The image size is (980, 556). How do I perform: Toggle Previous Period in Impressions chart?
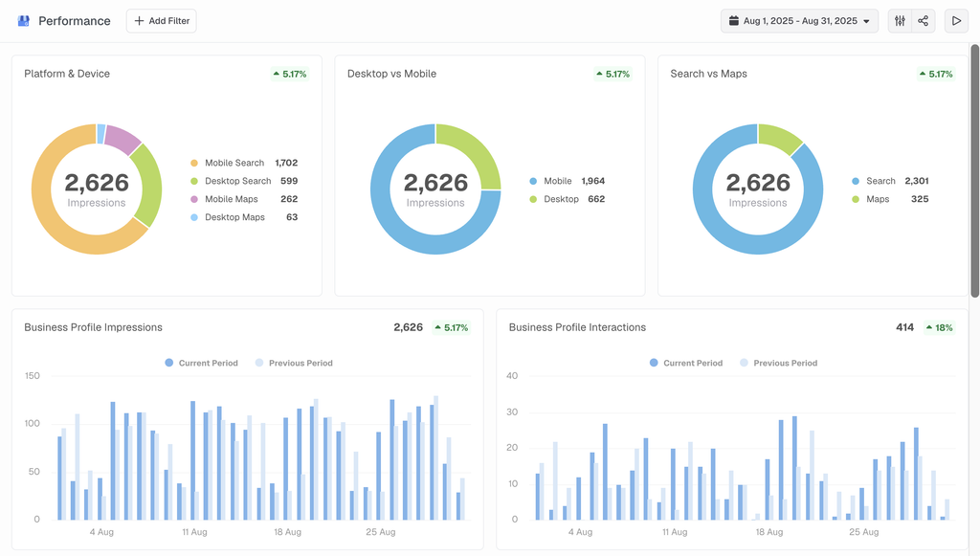[294, 363]
